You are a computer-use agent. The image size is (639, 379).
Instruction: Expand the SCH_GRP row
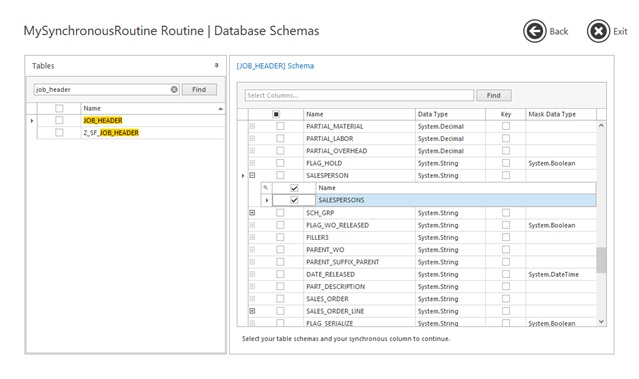[252, 213]
